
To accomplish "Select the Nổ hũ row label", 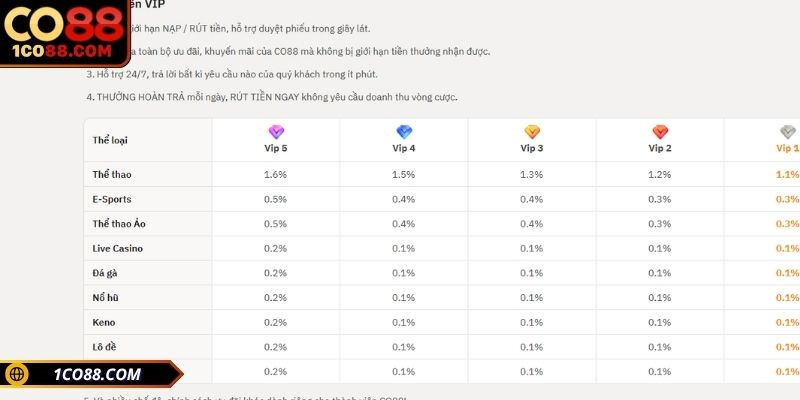I will tap(106, 297).
